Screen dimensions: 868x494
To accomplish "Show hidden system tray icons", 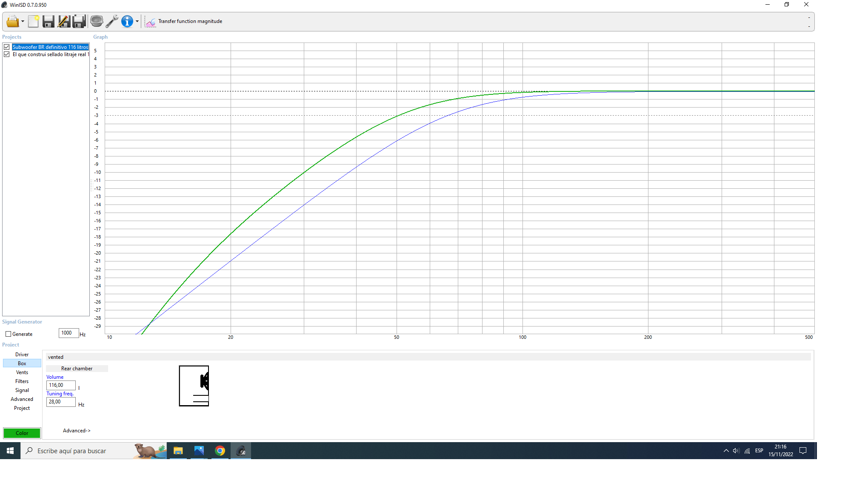I will (726, 451).
